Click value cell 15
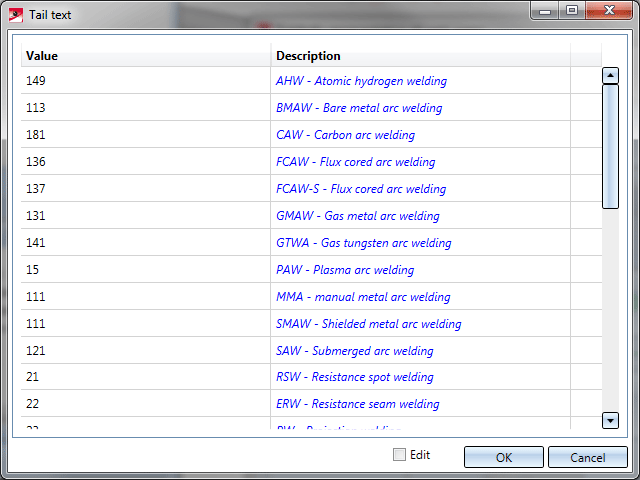 [x=146, y=269]
